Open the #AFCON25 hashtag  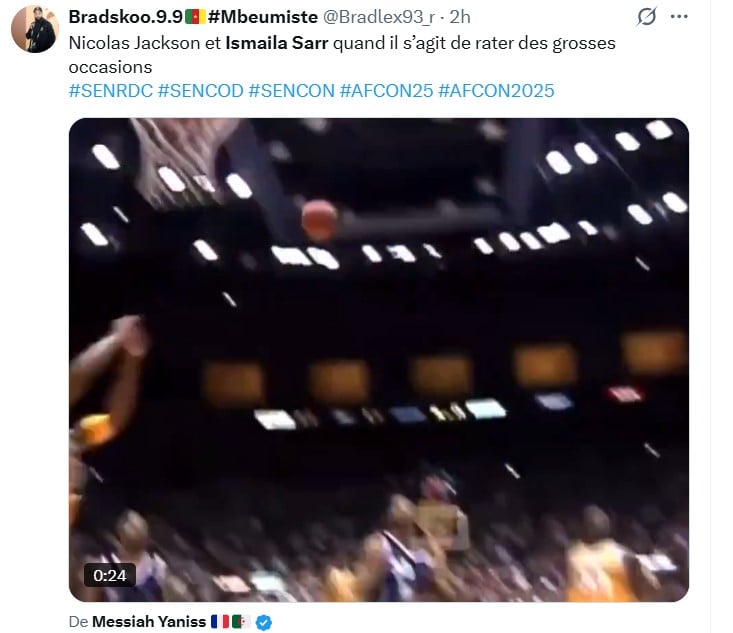click(387, 91)
